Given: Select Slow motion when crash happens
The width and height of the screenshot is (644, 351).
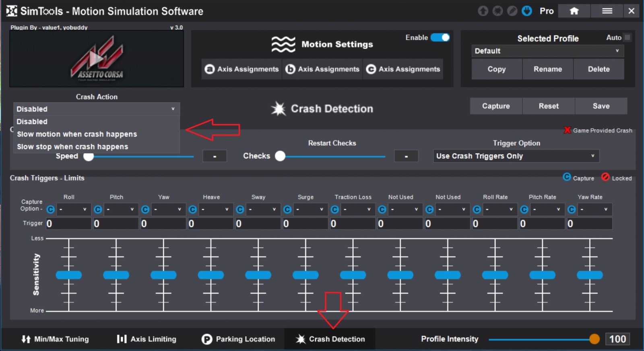Looking at the screenshot, I should (x=77, y=134).
